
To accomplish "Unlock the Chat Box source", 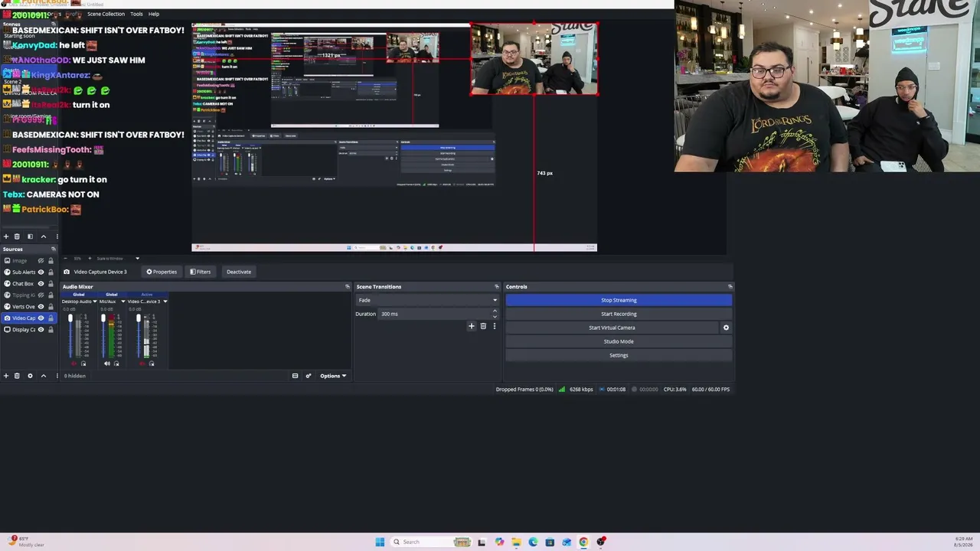I will click(x=51, y=284).
